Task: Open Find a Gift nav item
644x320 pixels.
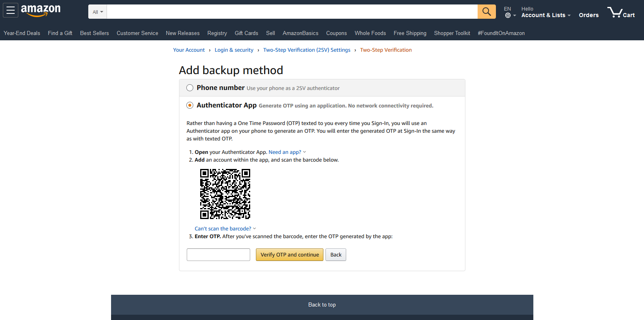Action: (x=60, y=33)
